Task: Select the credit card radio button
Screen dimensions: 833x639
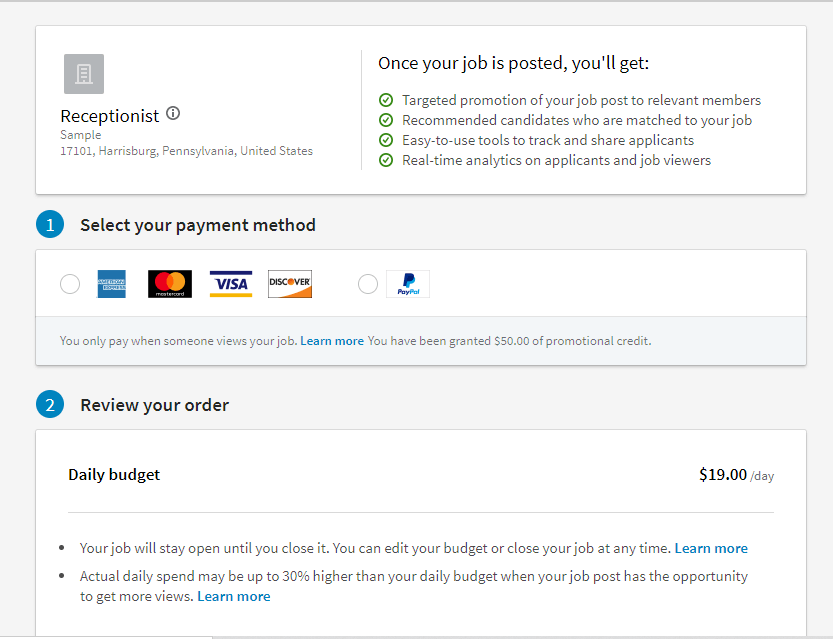Action: 70,284
